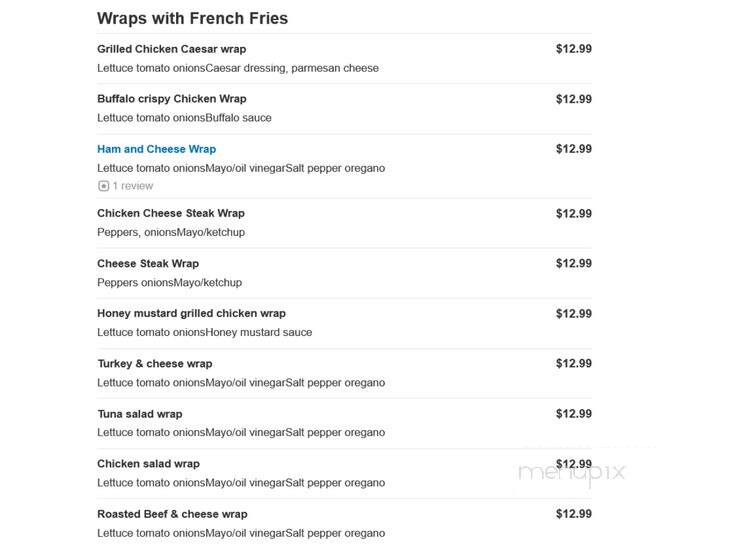Choose the Chicken Cheese Steak Wrap title

171,213
